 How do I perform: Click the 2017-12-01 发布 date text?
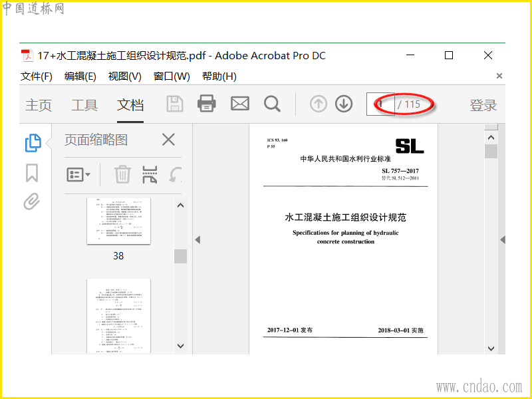(x=290, y=330)
